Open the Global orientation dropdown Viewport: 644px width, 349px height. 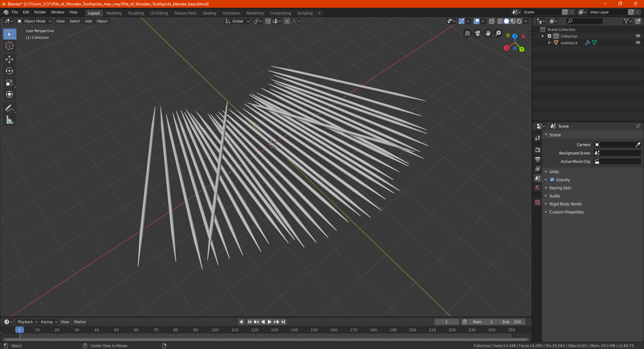[237, 21]
